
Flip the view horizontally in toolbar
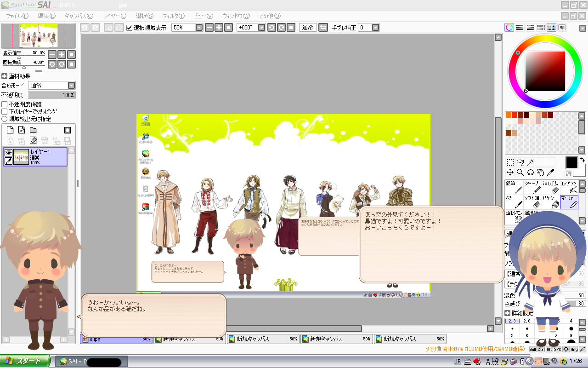click(x=323, y=28)
